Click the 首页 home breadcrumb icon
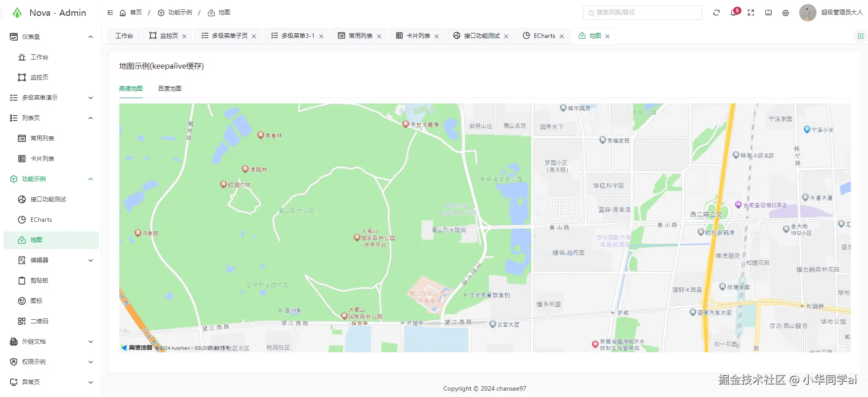The height and width of the screenshot is (397, 868). pyautogui.click(x=123, y=13)
